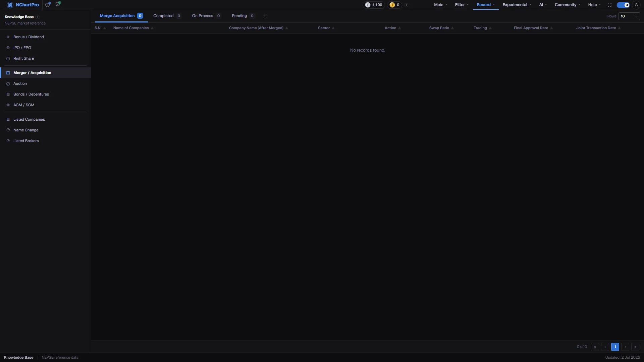Image resolution: width=644 pixels, height=362 pixels.
Task: Click the info icon beside Knowledge Base
Action: 38,17
